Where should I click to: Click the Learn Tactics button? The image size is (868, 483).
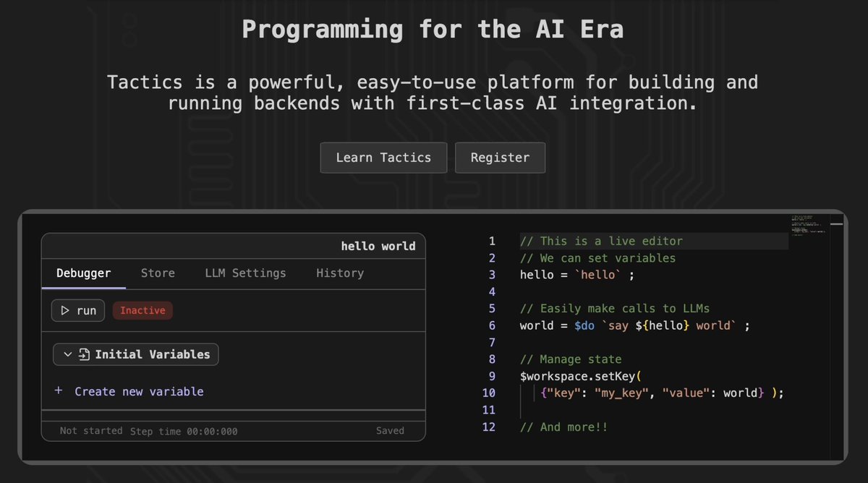pos(383,158)
